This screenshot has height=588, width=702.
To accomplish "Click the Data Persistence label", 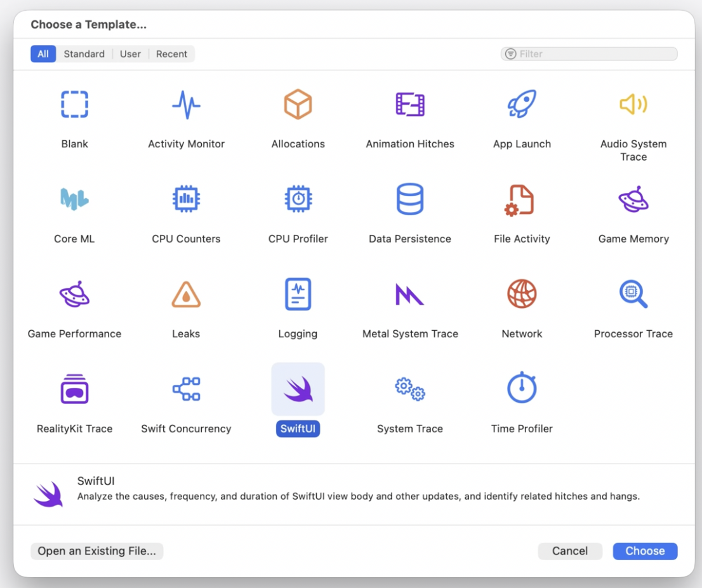I will [x=410, y=239].
